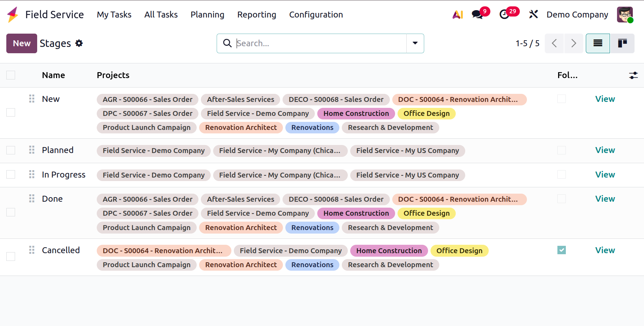Viewport: 644px width, 326px height.
Task: Click View link for Done stage
Action: pyautogui.click(x=605, y=199)
